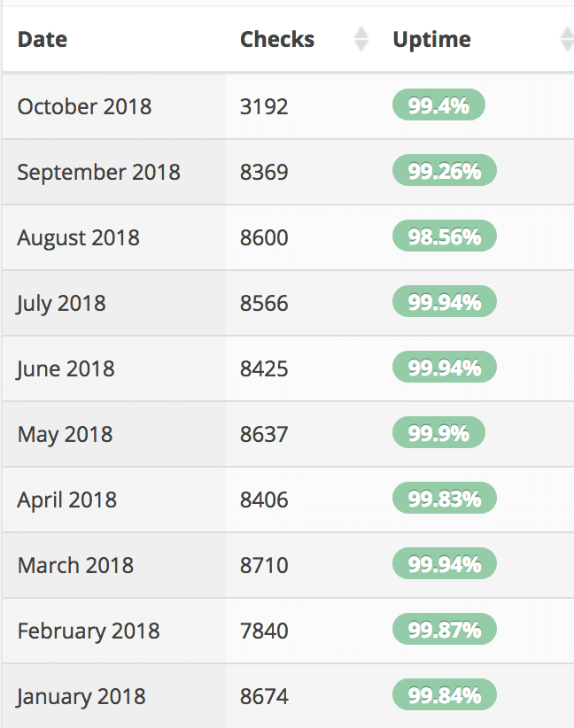Select the October 2018 row
The image size is (574, 728).
pos(288,106)
